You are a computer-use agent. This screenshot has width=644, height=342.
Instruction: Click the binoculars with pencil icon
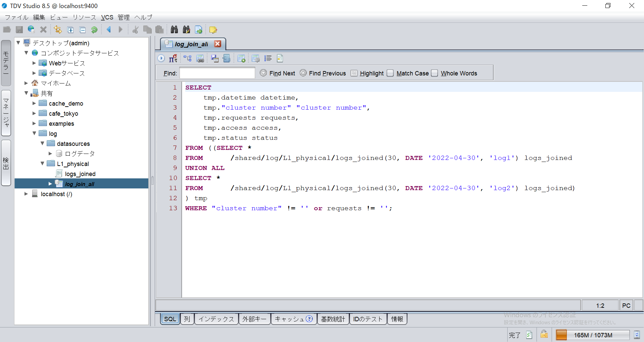tap(186, 30)
